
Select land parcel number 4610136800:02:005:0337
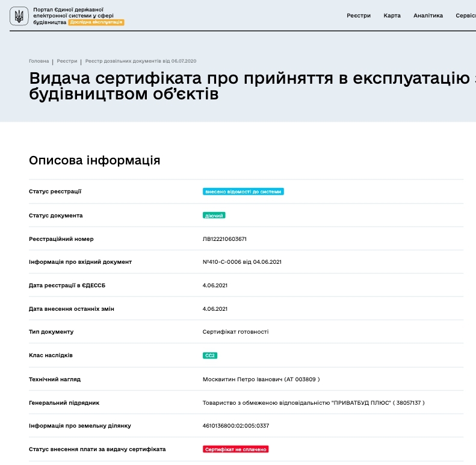[x=235, y=426]
